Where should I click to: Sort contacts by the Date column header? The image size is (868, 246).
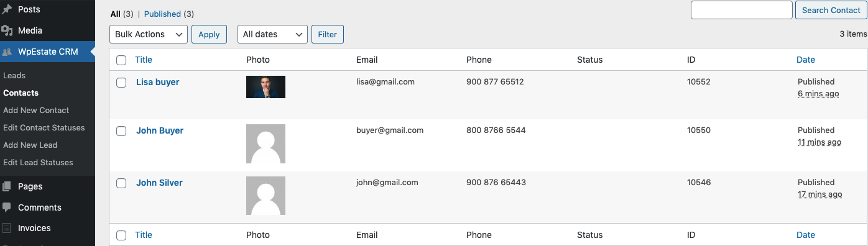tap(806, 60)
